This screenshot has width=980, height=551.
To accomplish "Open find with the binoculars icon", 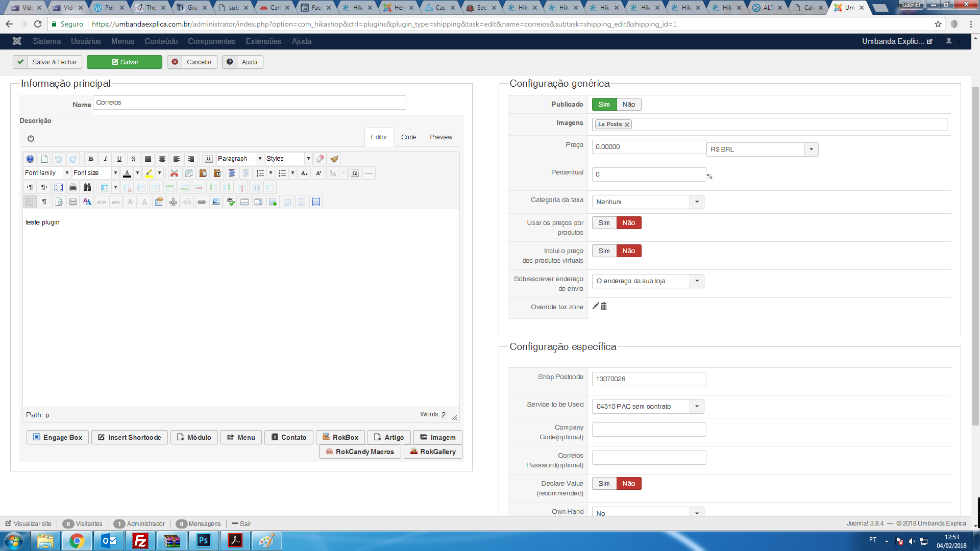I will [x=87, y=187].
